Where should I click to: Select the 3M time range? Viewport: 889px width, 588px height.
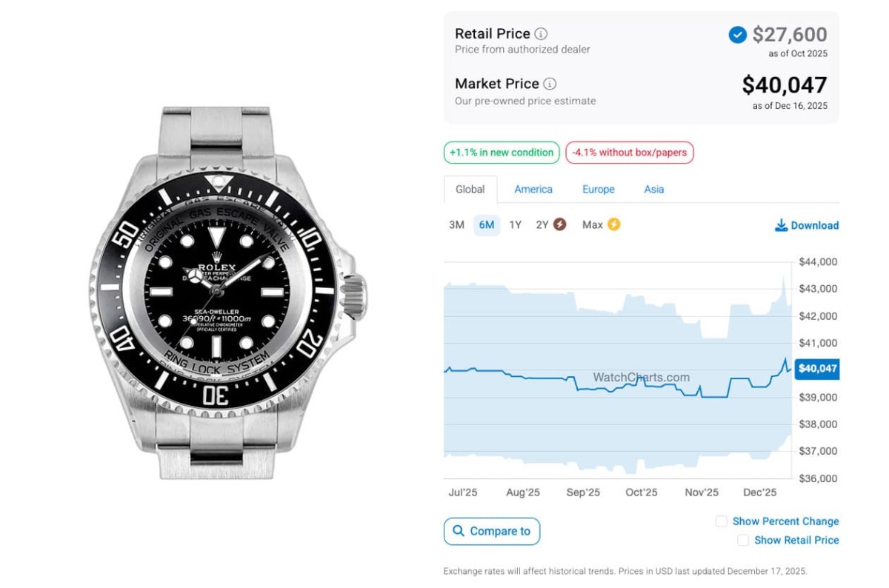[x=456, y=225]
